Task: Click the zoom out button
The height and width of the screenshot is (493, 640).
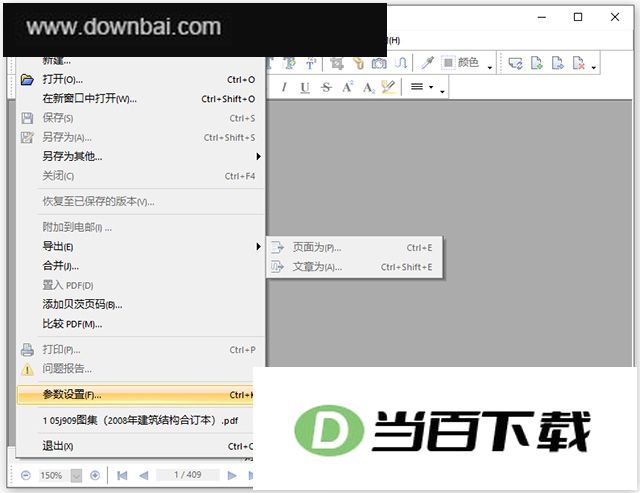Action: tap(26, 475)
